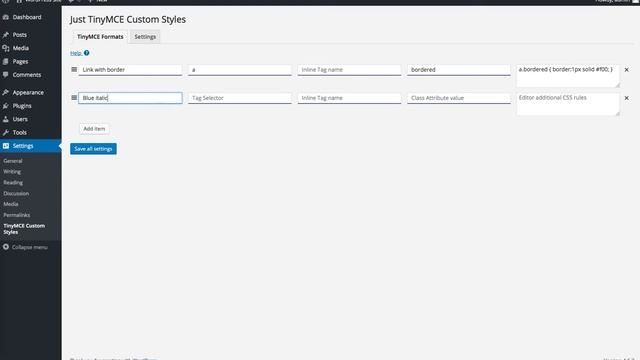Click the Appearance paintbrush icon

pos(6,93)
